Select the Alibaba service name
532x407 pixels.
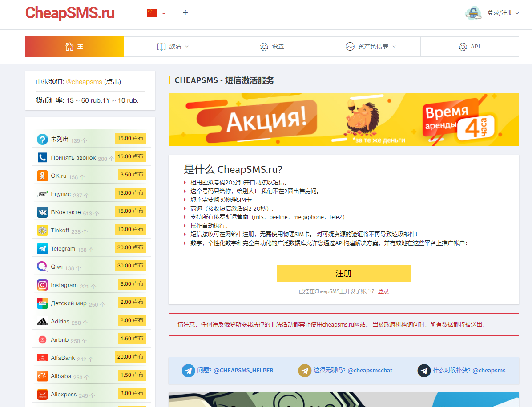coord(61,376)
